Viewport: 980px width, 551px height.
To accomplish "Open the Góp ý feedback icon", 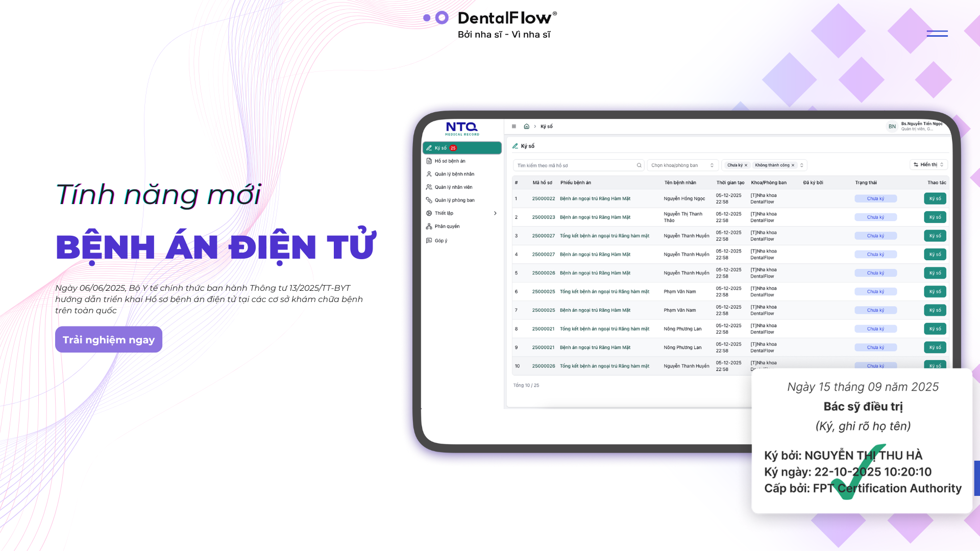I will (x=429, y=241).
